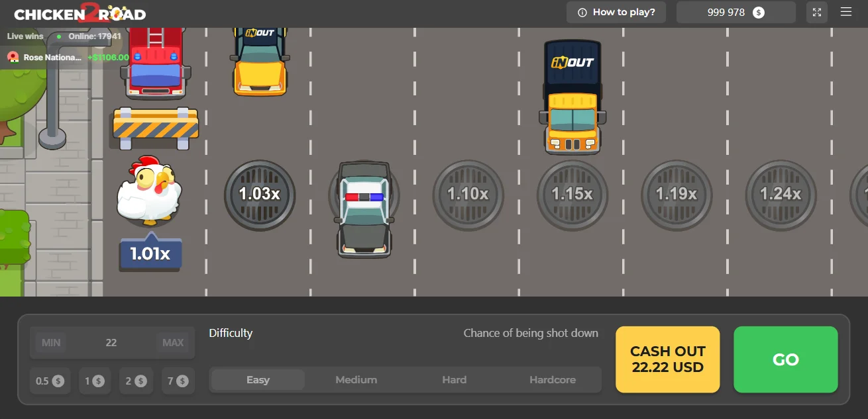868x419 pixels.
Task: Choose the 1 $ quick bet
Action: tap(95, 381)
